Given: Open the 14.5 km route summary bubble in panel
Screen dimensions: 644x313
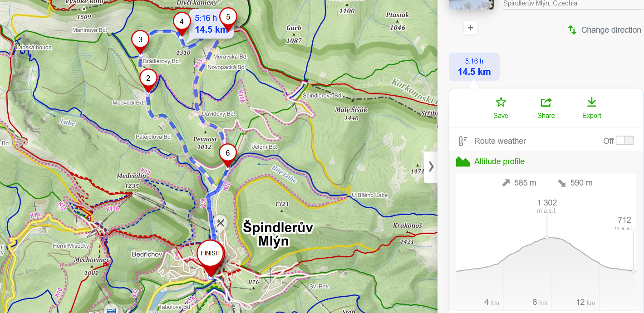Looking at the screenshot, I should tap(474, 67).
